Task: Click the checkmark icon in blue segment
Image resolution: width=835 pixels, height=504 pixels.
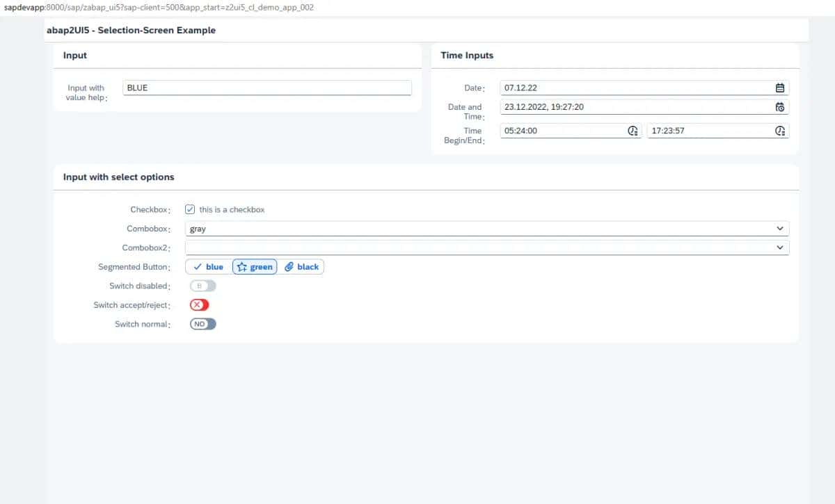Action: [x=197, y=266]
